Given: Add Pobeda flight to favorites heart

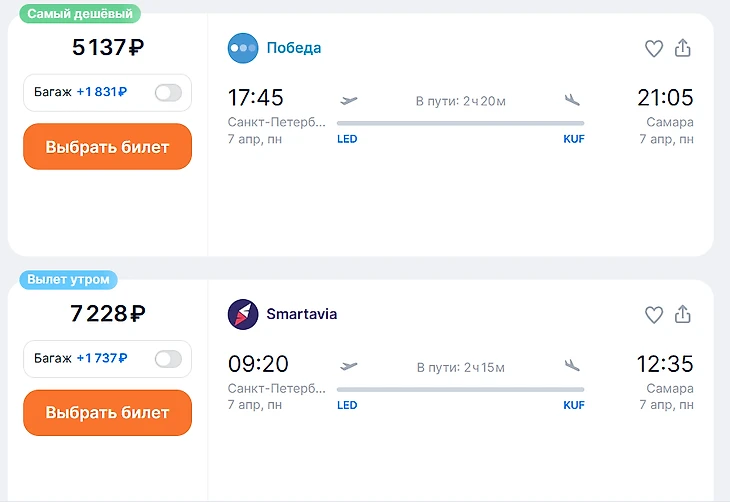Looking at the screenshot, I should point(653,48).
